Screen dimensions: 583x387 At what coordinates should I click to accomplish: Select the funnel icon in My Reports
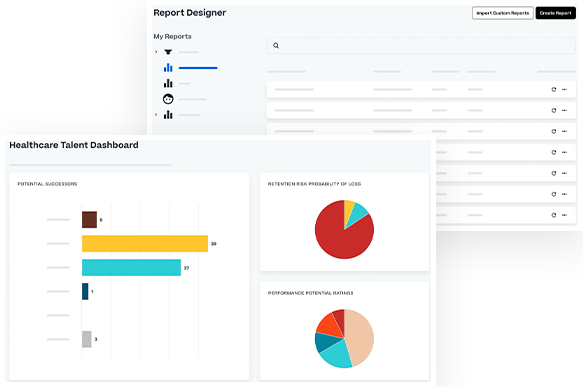click(168, 52)
